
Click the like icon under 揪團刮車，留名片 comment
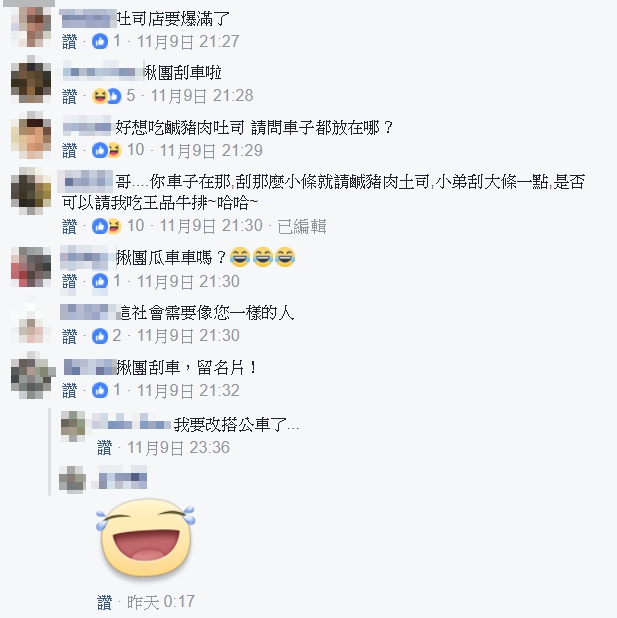pos(100,391)
